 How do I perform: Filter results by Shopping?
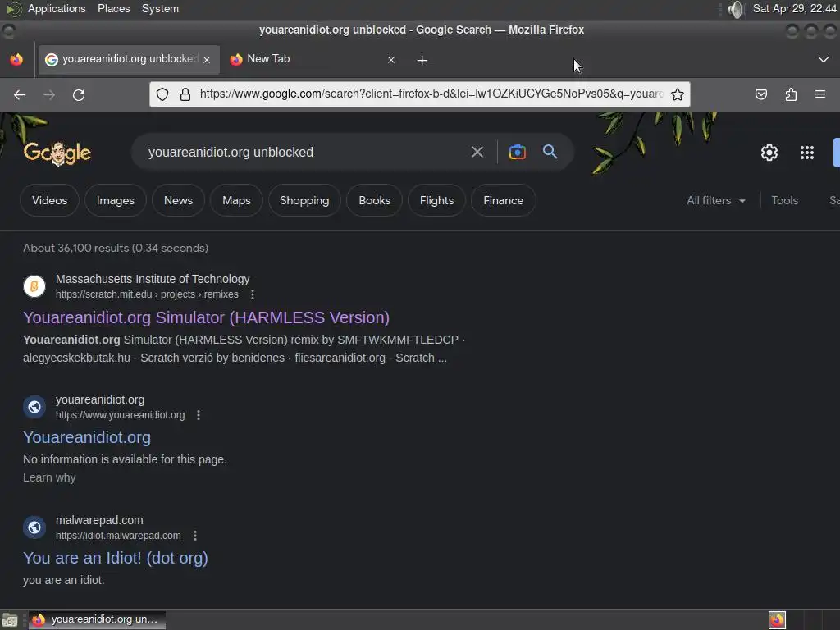[x=304, y=200]
